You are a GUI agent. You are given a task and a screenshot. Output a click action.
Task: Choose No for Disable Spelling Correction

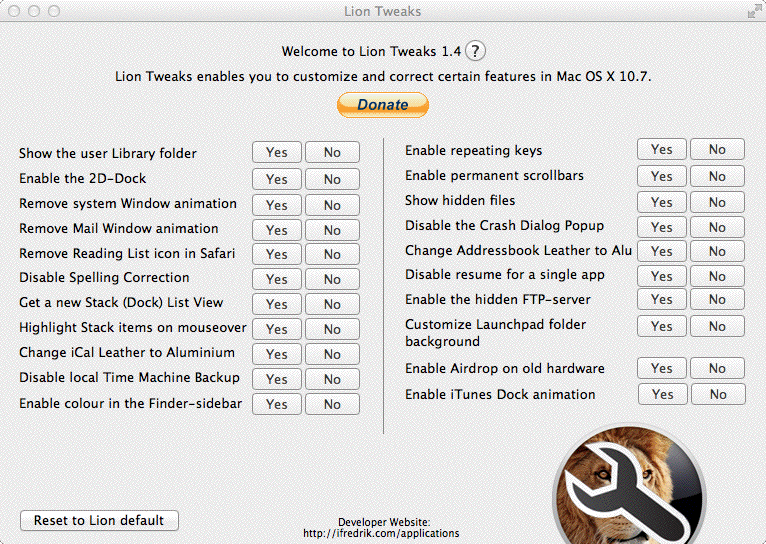click(332, 279)
